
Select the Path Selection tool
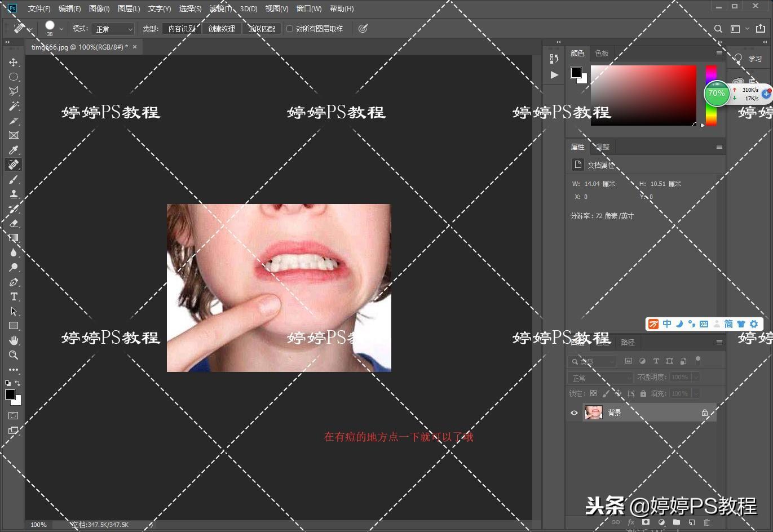14,311
